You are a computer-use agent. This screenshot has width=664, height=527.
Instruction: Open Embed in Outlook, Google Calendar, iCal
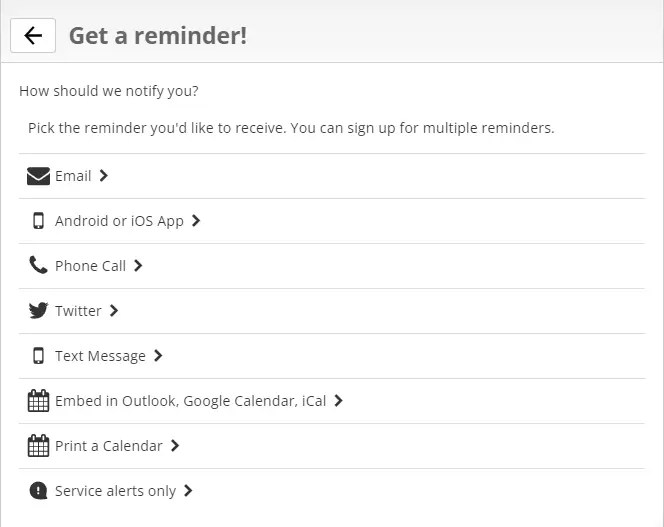[190, 401]
